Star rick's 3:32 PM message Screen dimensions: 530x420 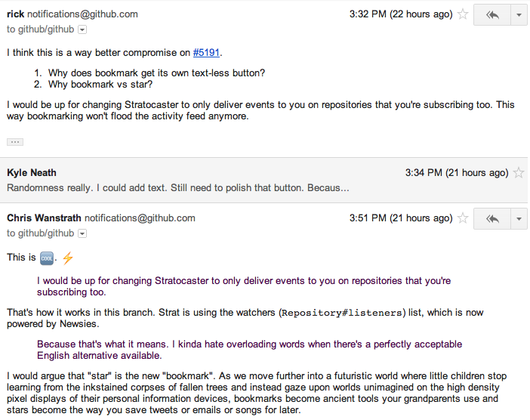pyautogui.click(x=463, y=14)
